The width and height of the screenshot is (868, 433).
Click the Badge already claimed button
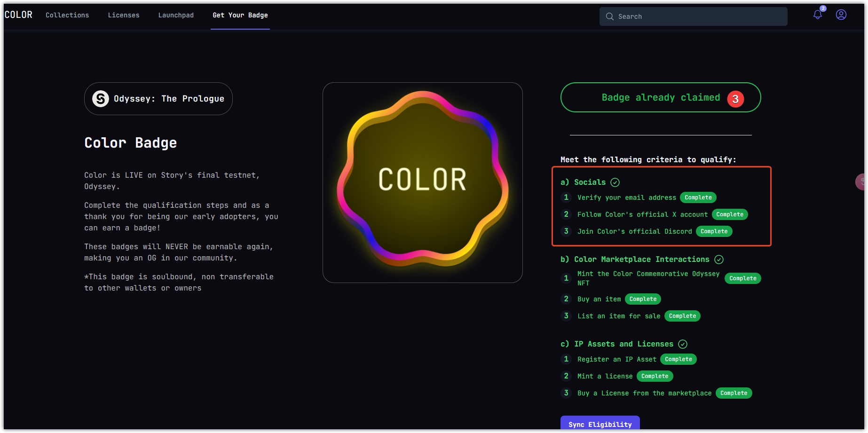(x=660, y=98)
